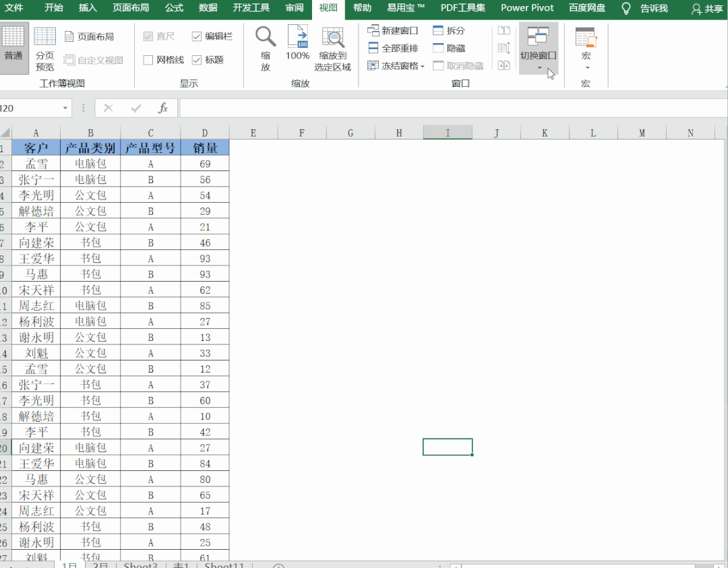Select the 产品型号 header cell
This screenshot has width=728, height=568.
pos(150,148)
